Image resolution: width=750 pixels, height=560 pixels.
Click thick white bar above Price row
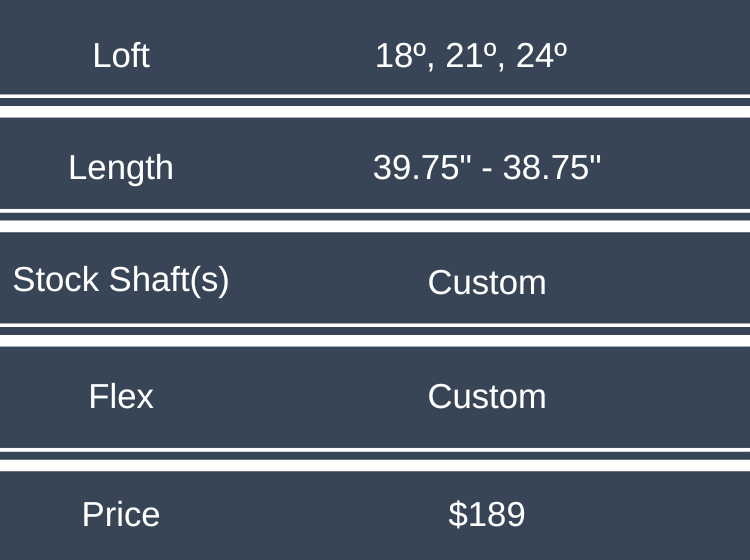[375, 464]
